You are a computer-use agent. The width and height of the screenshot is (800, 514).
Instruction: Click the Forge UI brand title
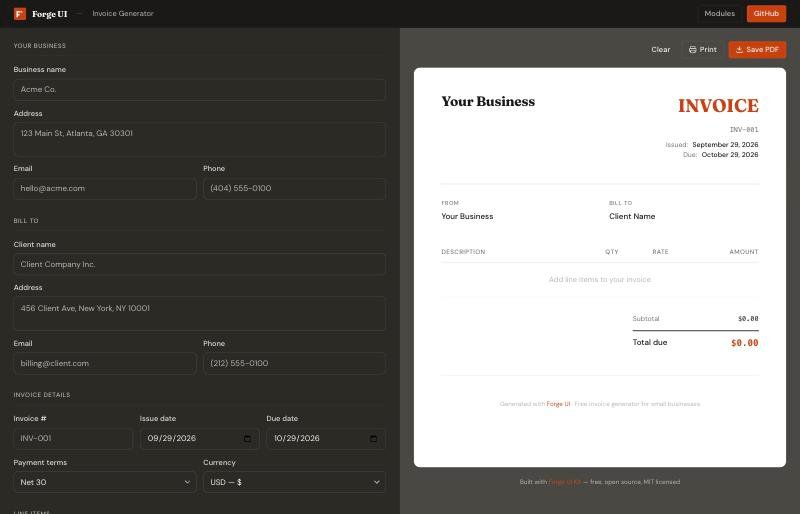49,14
